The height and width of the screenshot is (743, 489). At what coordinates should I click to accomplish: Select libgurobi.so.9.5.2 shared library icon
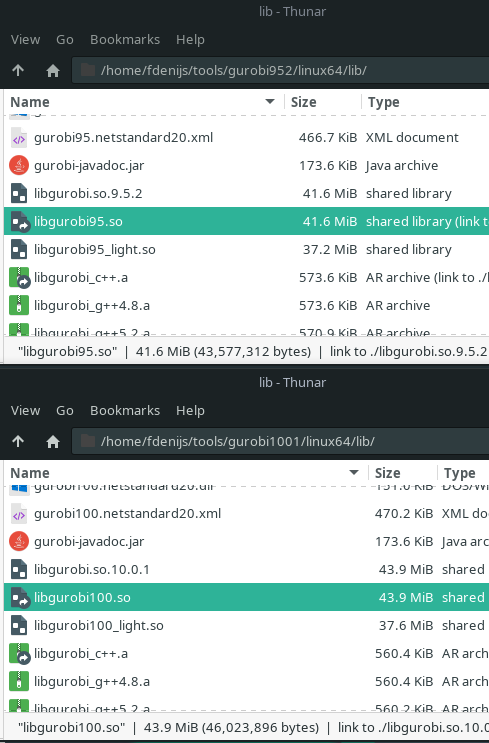19,194
